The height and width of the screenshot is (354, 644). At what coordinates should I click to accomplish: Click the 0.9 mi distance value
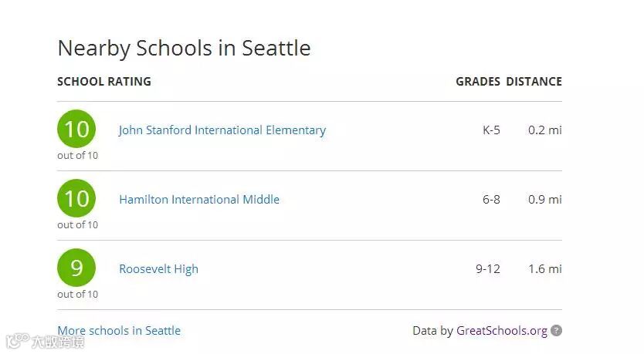(545, 199)
